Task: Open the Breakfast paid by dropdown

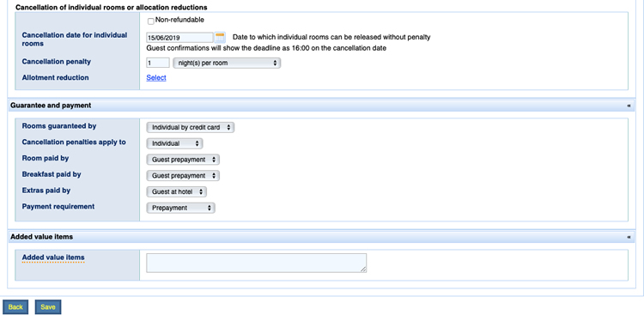Action: [183, 176]
